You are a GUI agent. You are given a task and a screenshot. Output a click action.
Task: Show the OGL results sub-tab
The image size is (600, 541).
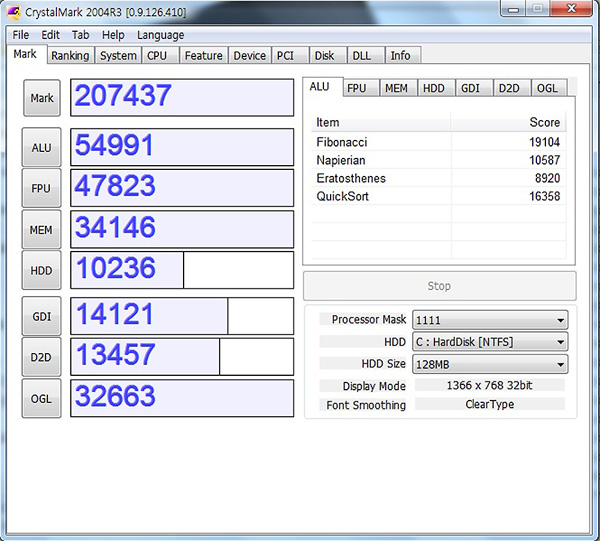tap(547, 88)
